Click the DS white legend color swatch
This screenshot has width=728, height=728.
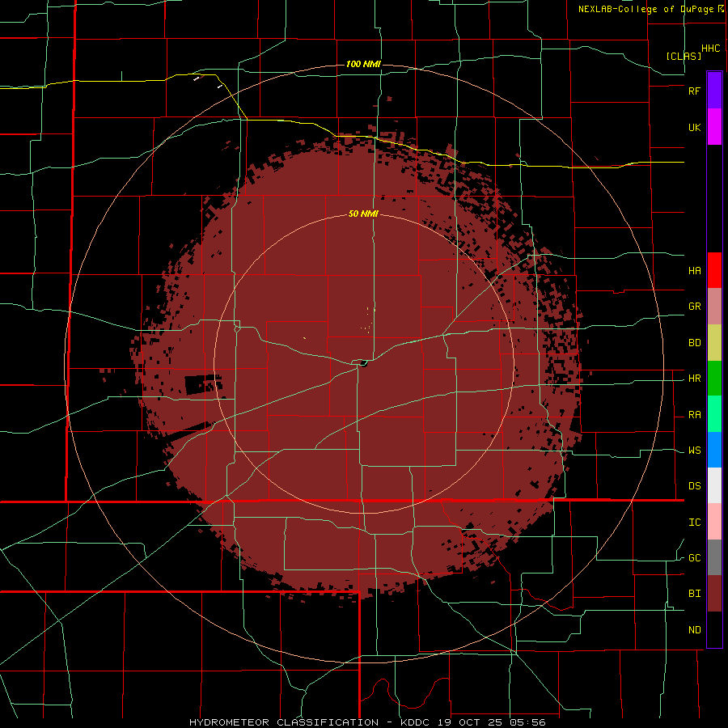point(714,485)
